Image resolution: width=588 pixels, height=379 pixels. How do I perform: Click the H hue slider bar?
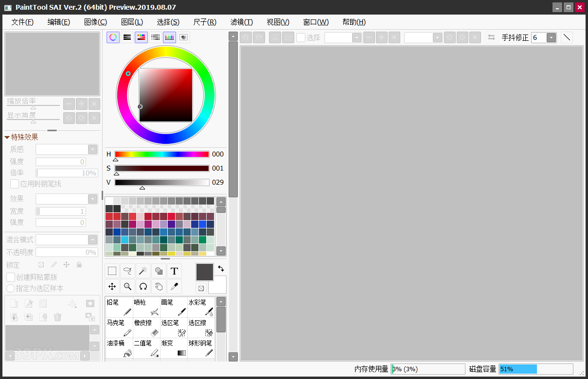click(x=162, y=154)
